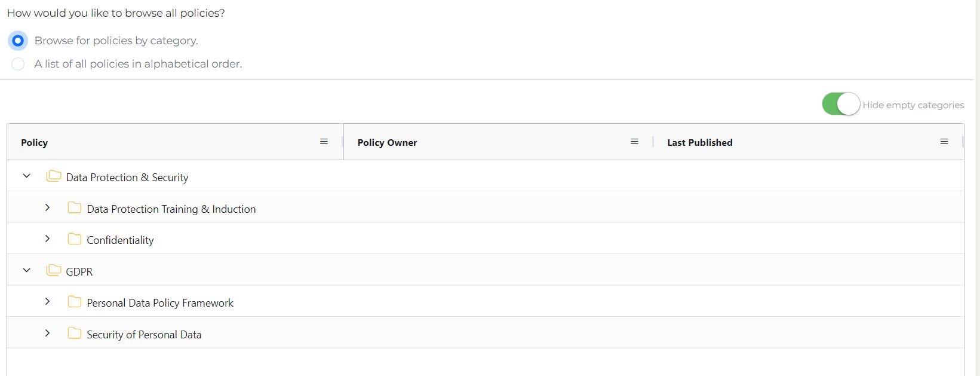This screenshot has width=980, height=376.
Task: Click the Policy column header
Action: click(34, 142)
